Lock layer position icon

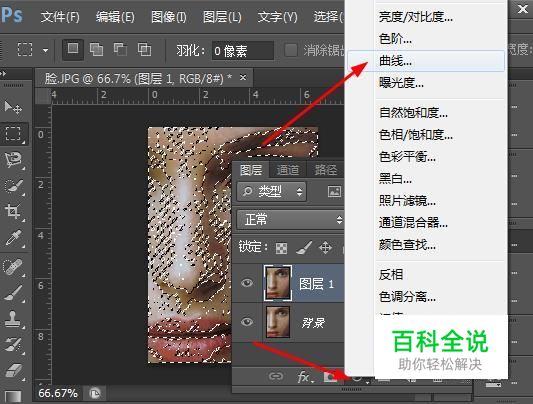(325, 248)
